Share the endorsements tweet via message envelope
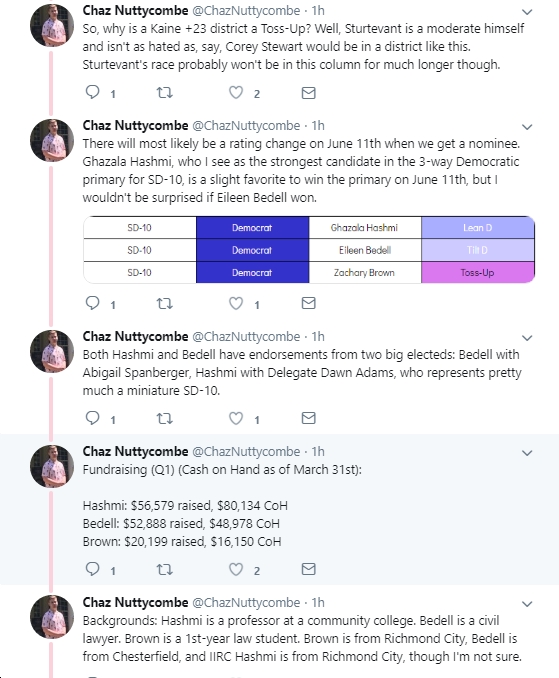The image size is (559, 678). (308, 418)
